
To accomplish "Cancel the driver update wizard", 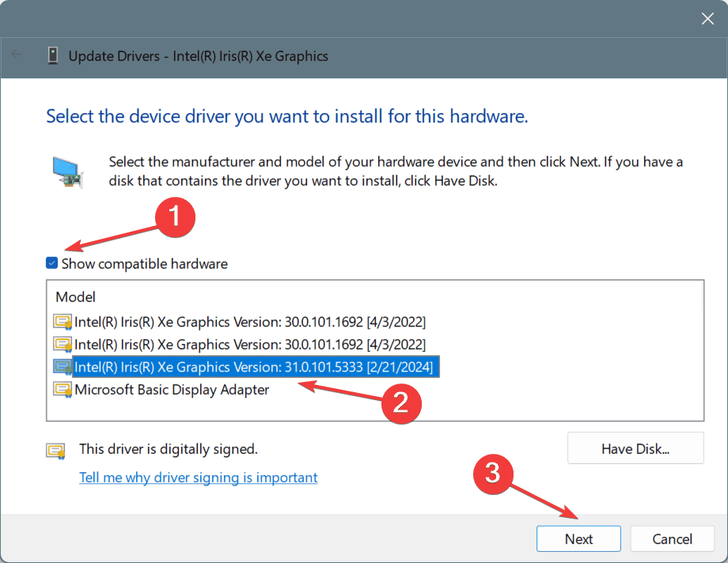I will point(672,538).
